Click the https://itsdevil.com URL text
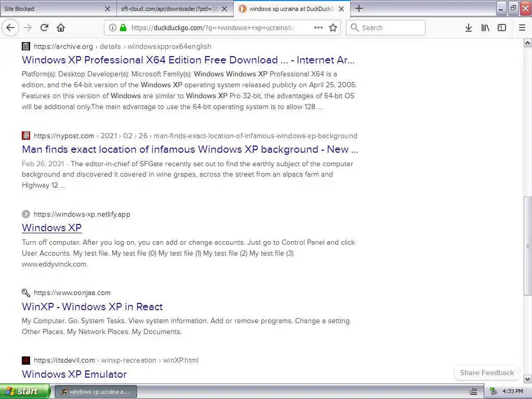 [x=64, y=361]
